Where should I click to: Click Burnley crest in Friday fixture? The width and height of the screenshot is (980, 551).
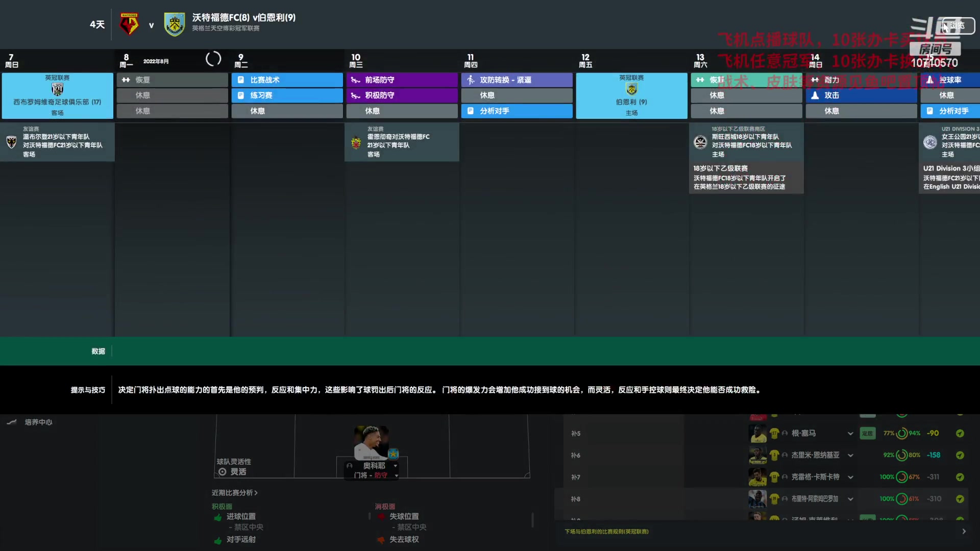click(631, 89)
